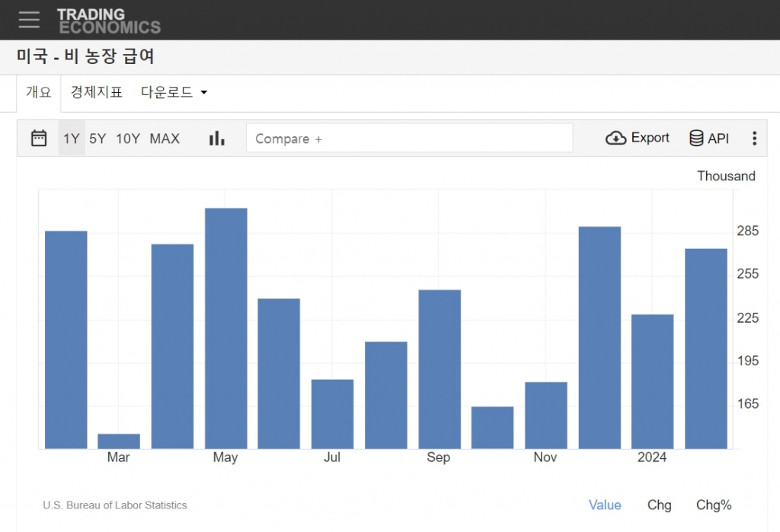Click the U.S. Bureau of Labor Statistics source
The width and height of the screenshot is (780, 532).
click(x=115, y=505)
